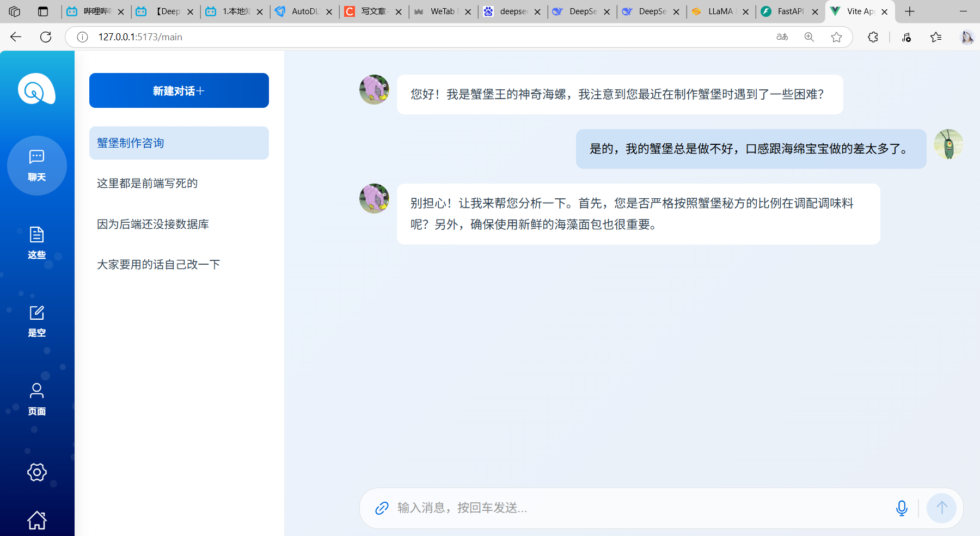This screenshot has width=980, height=536.
Task: Go to home via sidebar house icon
Action: pos(36,520)
